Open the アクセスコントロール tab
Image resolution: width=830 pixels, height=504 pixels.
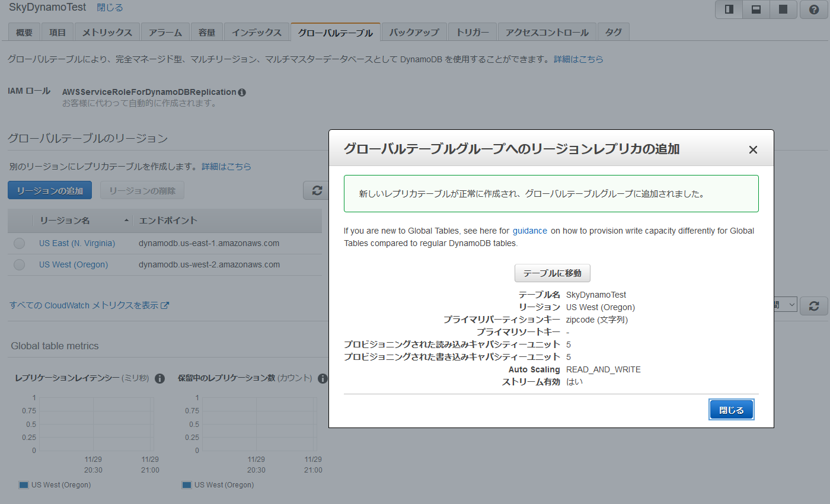coord(547,33)
